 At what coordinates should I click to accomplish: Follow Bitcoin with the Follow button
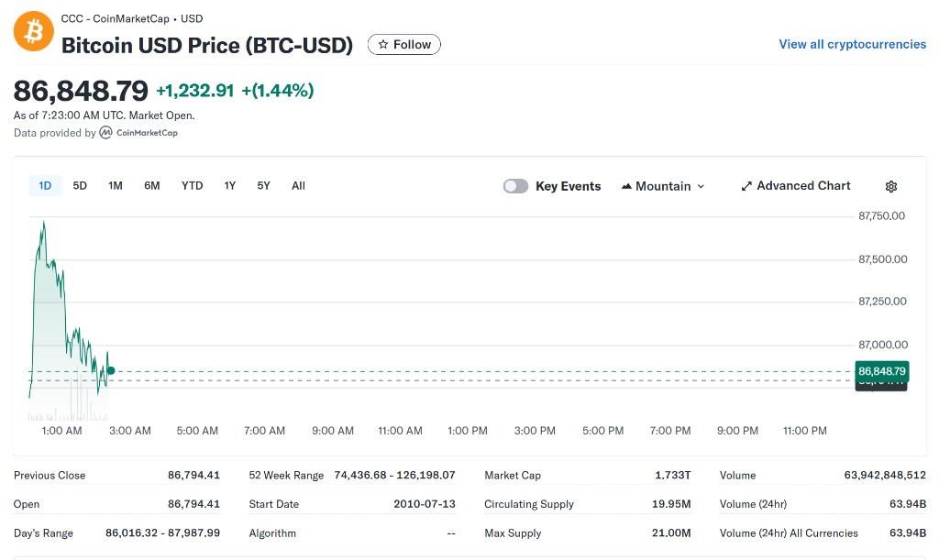click(x=403, y=44)
